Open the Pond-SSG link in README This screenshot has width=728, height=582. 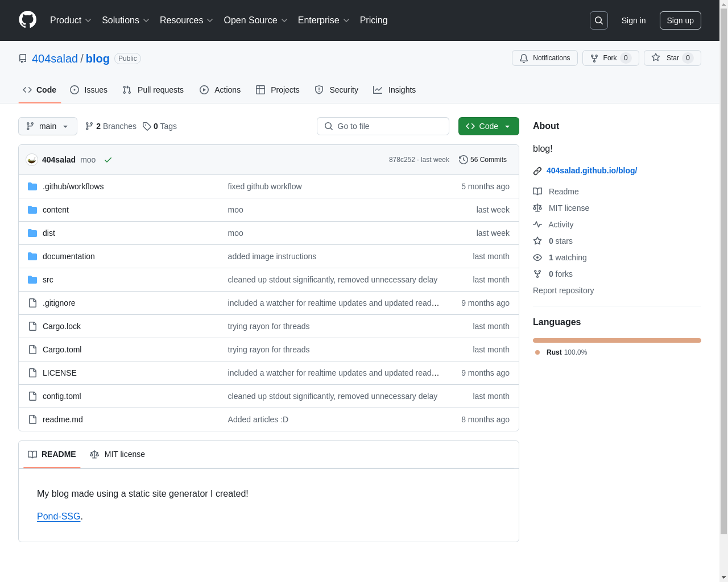click(x=59, y=516)
